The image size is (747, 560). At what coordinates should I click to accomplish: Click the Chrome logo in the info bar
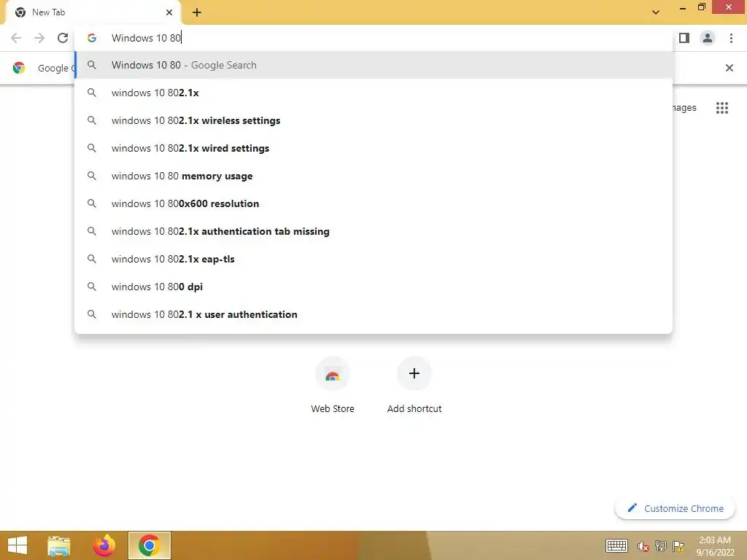pos(19,68)
